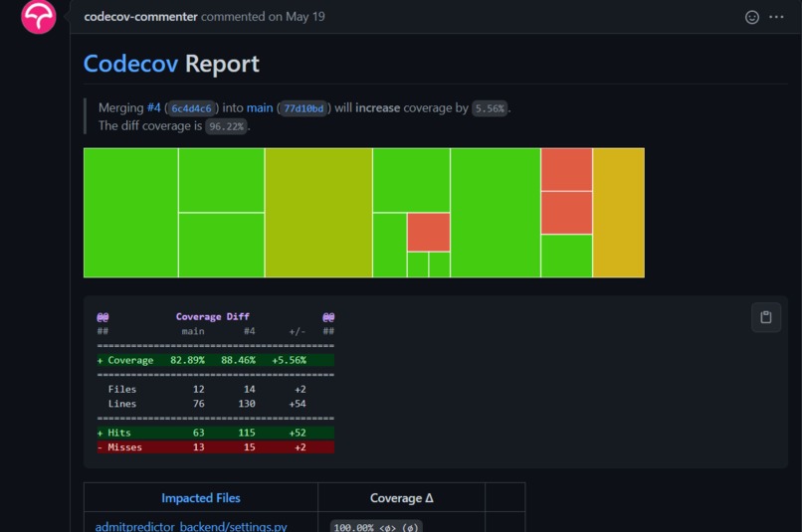802x532 pixels.
Task: Click the Coverage Diff title text
Action: (213, 317)
